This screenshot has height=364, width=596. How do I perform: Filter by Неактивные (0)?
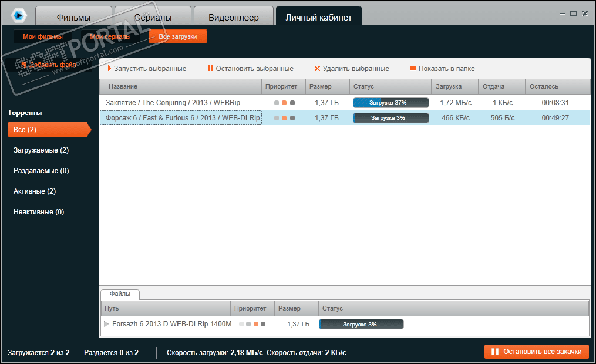(39, 211)
